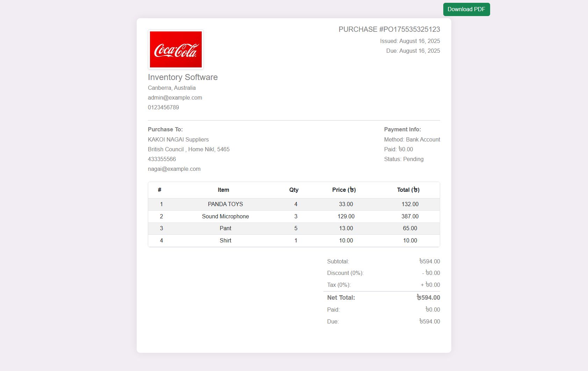Select the Sound Microphone item row
588x371 pixels.
click(225, 216)
